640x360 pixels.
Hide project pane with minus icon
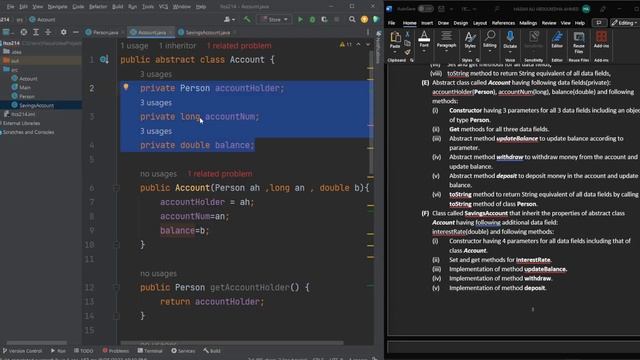pos(76,32)
